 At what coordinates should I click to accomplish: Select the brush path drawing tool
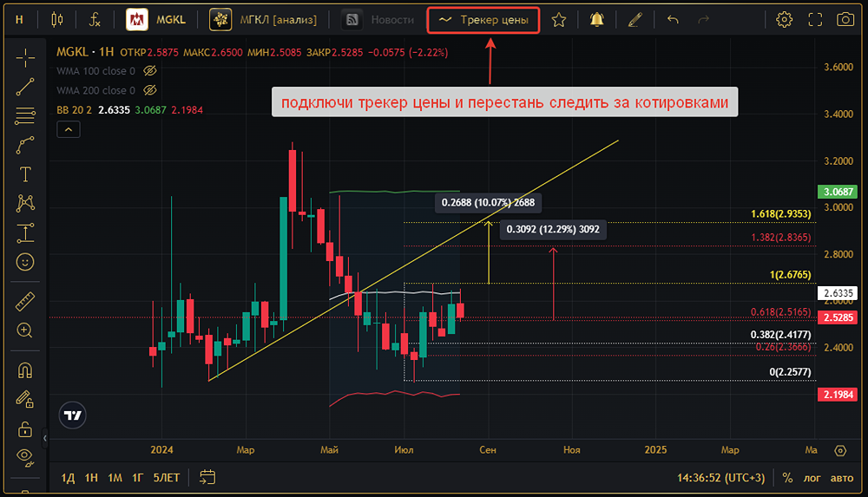click(25, 146)
